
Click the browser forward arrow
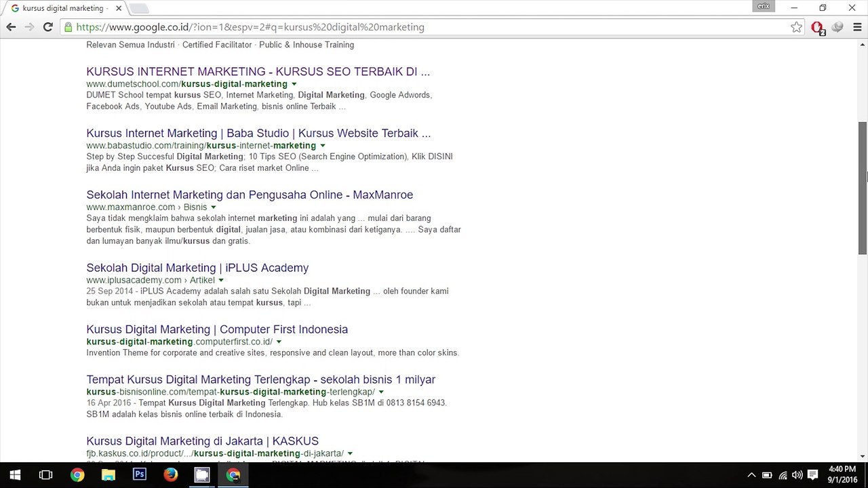coord(29,27)
